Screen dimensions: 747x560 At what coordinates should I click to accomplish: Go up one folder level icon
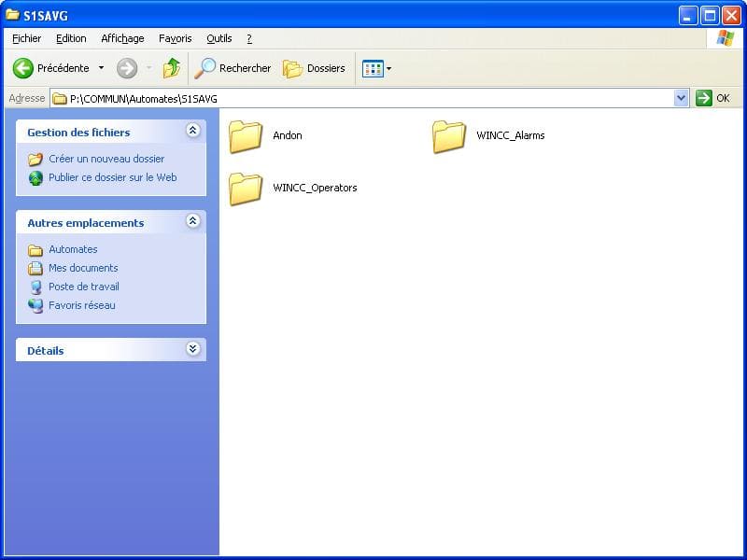point(172,68)
